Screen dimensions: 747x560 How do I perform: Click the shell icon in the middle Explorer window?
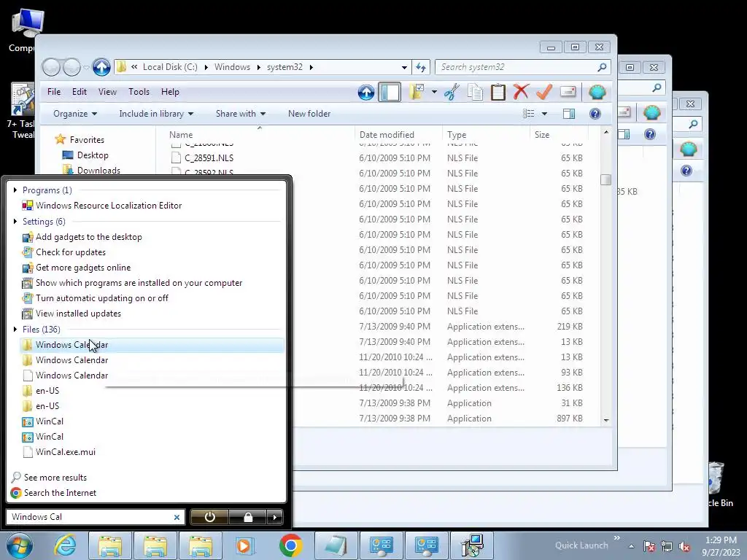[x=651, y=113]
